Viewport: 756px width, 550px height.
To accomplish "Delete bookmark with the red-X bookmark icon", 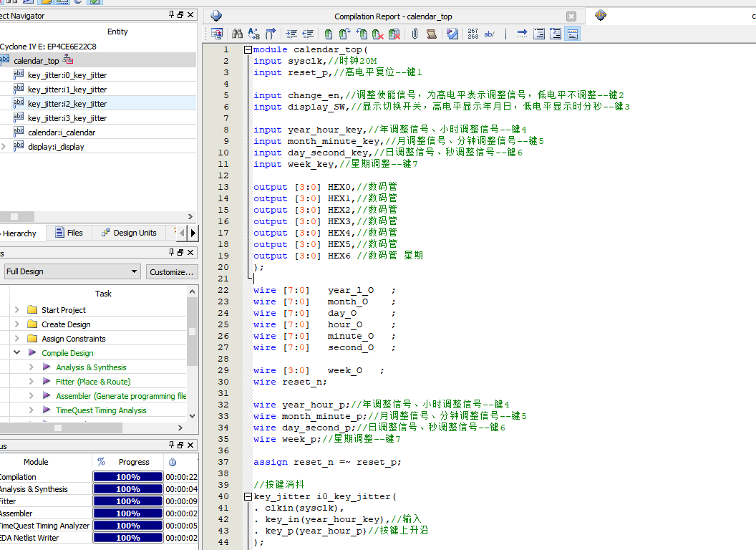I will pos(378,34).
